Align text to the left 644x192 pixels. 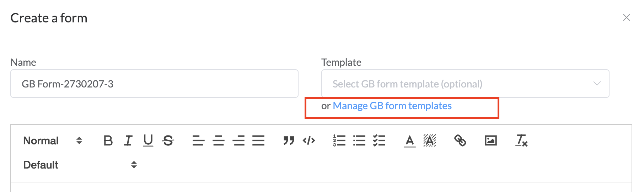pos(198,141)
